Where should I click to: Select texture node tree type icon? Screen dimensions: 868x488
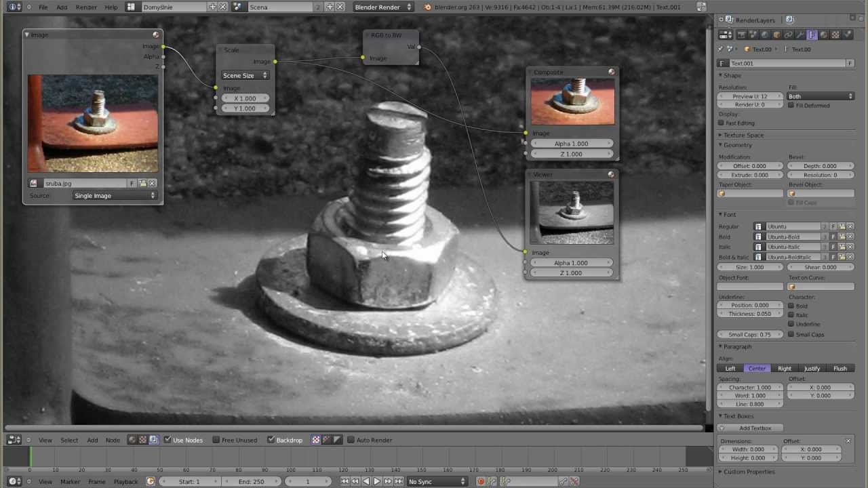(x=143, y=440)
